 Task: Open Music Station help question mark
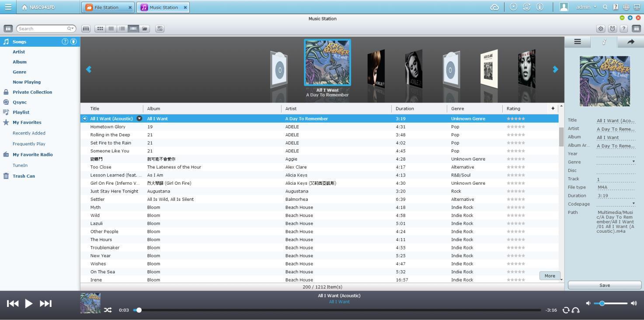click(624, 28)
